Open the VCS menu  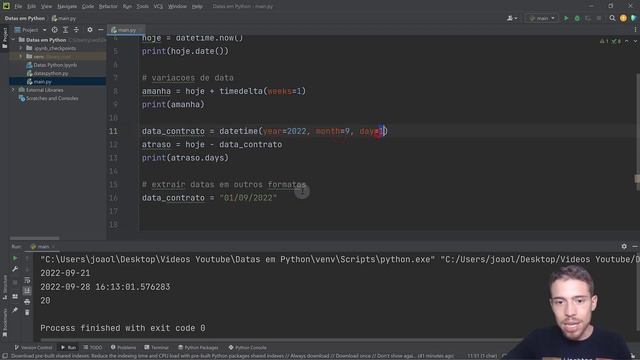coord(158,7)
